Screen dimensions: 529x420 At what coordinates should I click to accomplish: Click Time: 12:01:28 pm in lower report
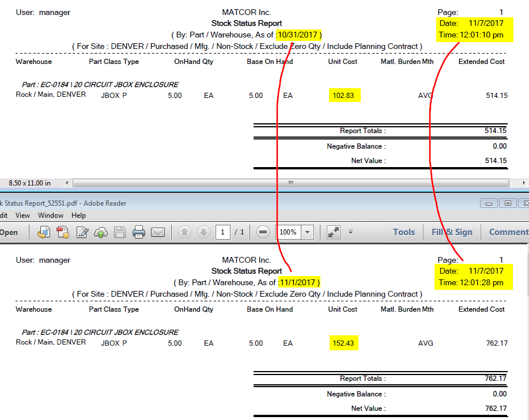point(471,282)
